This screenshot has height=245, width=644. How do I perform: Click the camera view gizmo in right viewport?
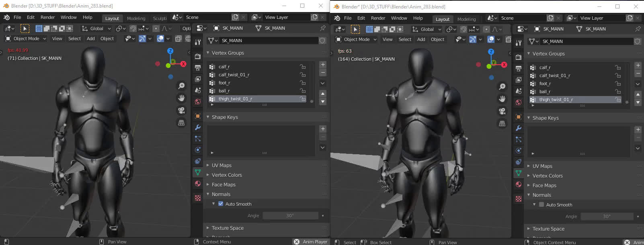[502, 111]
